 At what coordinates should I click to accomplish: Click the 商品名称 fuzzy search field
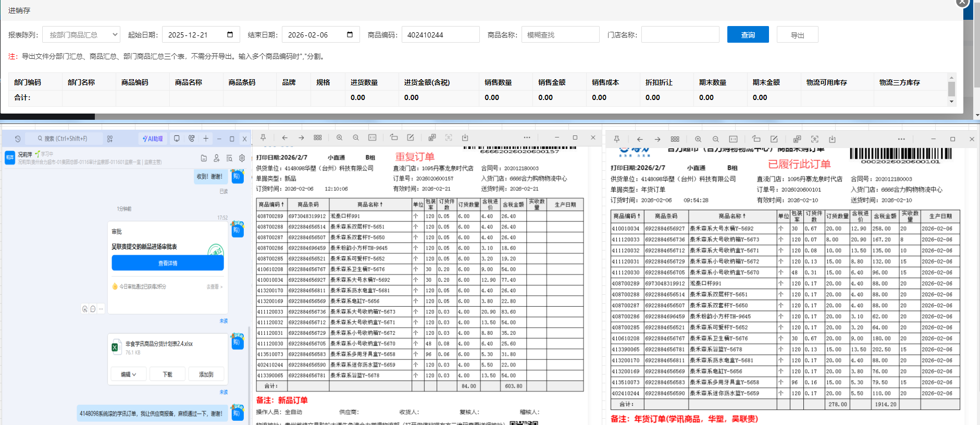click(x=560, y=35)
